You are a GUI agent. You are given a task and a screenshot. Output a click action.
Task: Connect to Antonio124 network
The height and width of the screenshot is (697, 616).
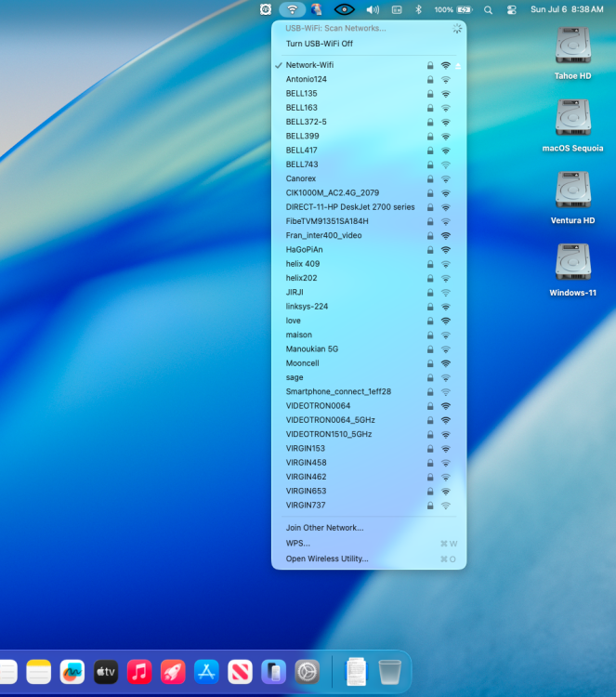369,79
